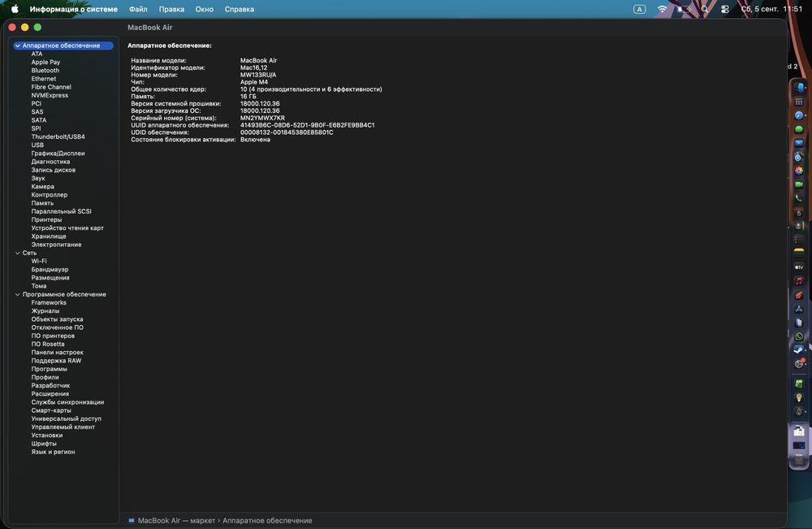
Task: Select Хранилище in the sidebar
Action: (x=49, y=236)
